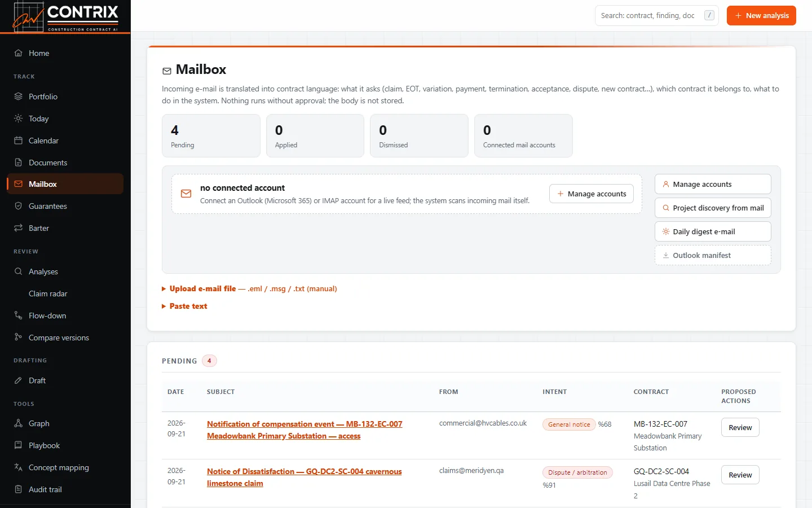812x508 pixels.
Task: Open the Playbook page
Action: tap(65, 445)
